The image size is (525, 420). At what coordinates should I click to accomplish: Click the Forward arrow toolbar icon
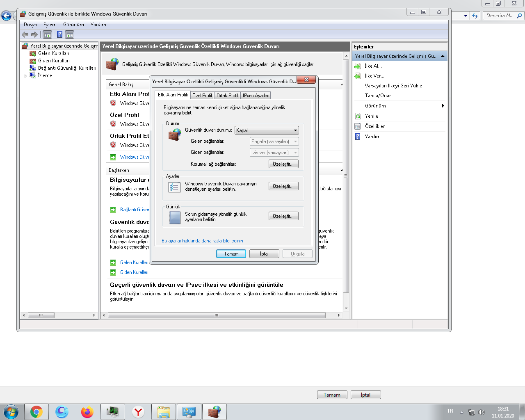click(34, 35)
